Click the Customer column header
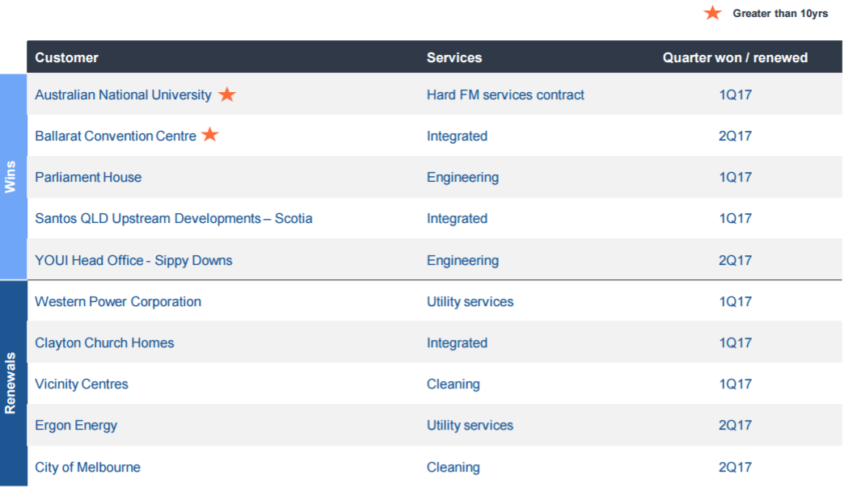857x504 pixels. click(x=66, y=57)
